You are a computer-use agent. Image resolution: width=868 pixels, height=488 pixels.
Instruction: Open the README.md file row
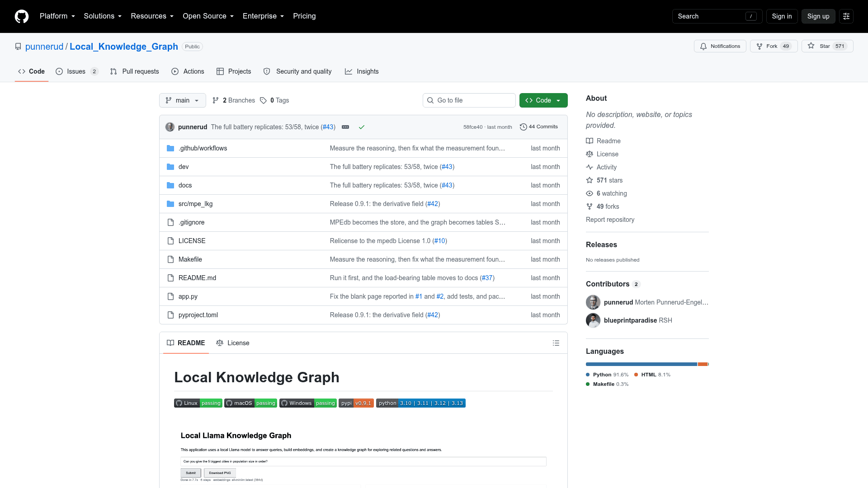click(x=363, y=278)
